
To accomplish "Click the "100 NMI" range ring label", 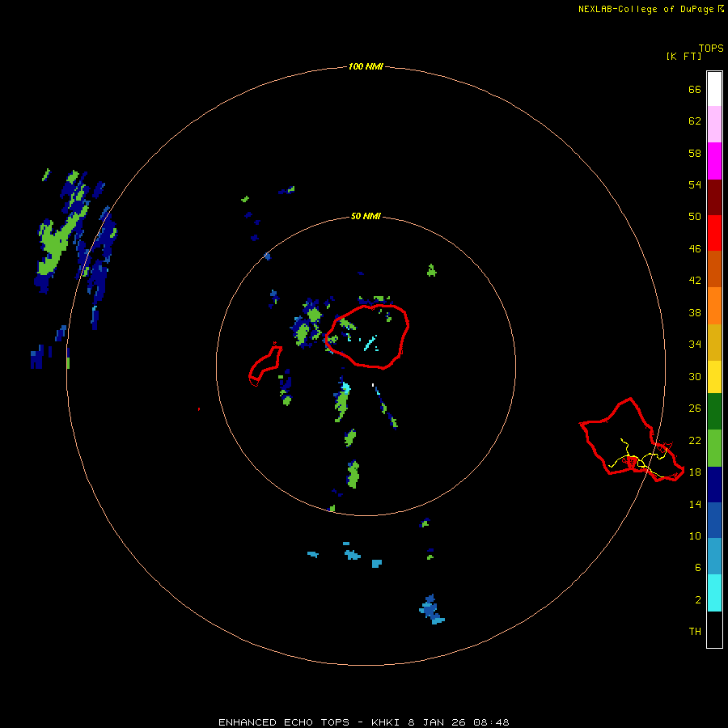I will coord(366,66).
